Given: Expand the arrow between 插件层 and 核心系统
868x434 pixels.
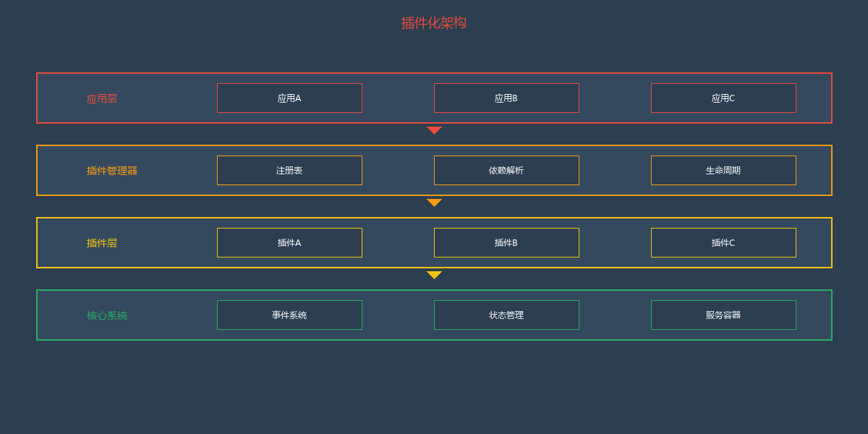Looking at the screenshot, I should pos(434,275).
